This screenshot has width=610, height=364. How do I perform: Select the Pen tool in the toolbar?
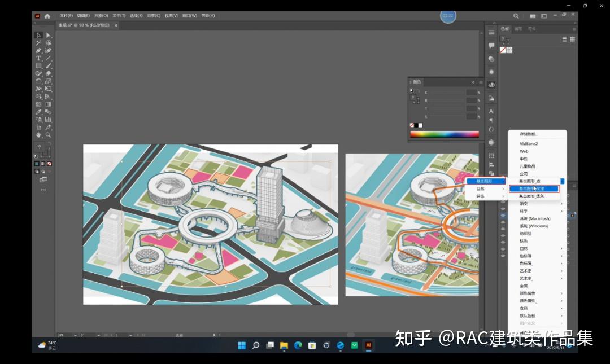[x=38, y=50]
